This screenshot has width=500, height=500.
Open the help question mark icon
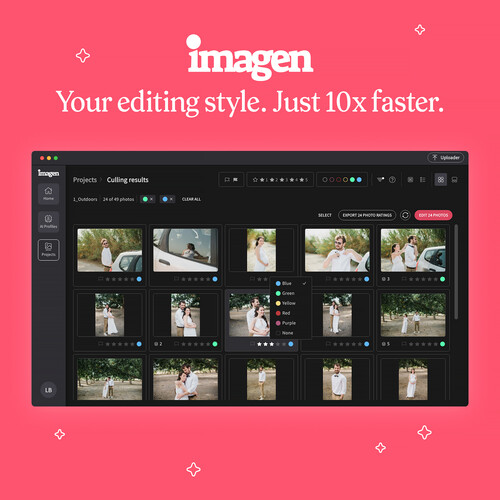click(x=392, y=180)
